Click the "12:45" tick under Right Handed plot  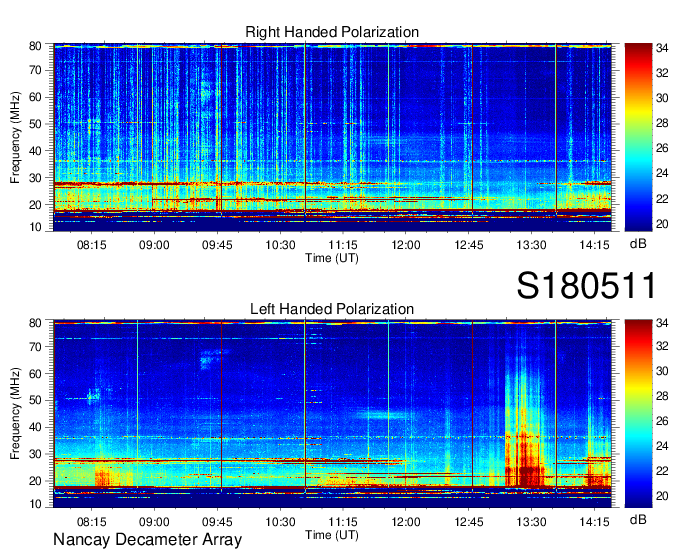(469, 245)
